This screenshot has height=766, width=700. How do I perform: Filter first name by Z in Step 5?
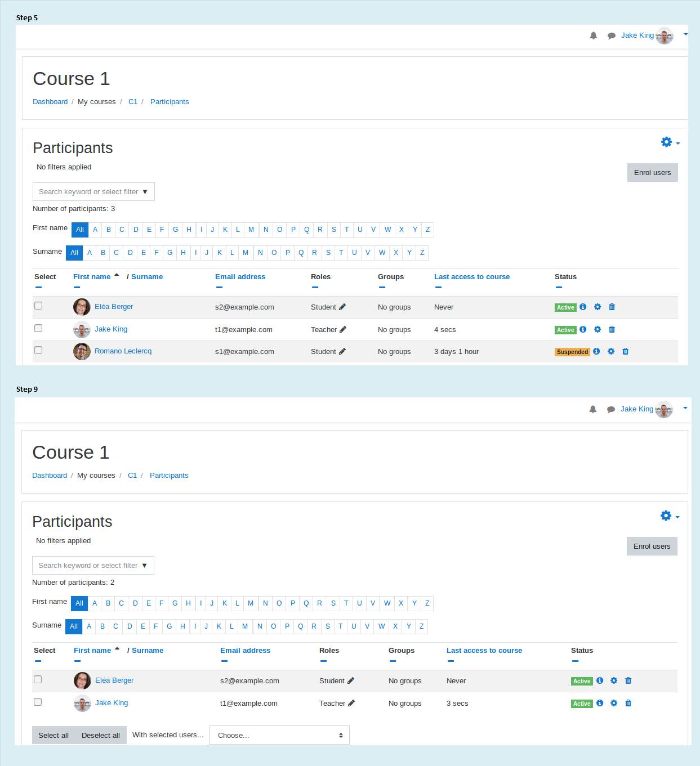(428, 230)
